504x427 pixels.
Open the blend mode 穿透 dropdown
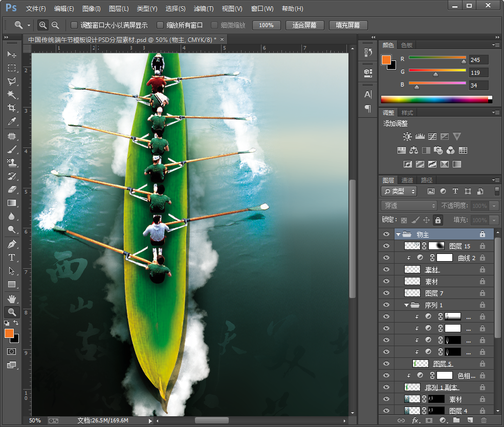409,205
